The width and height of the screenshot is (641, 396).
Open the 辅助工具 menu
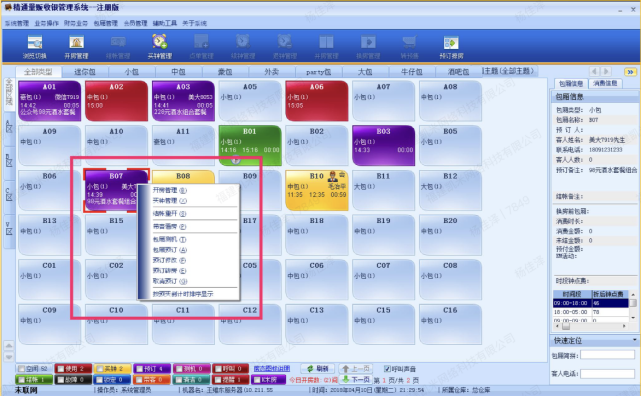[x=165, y=23]
